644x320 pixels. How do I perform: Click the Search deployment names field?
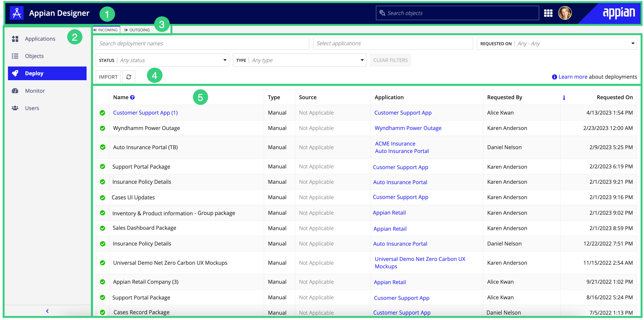click(x=202, y=44)
